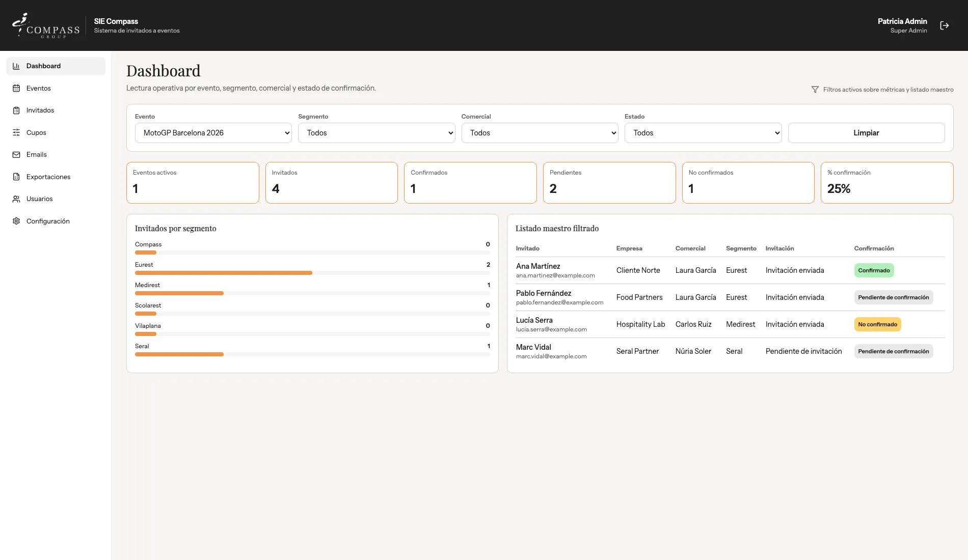Click the No confirmado badge for Lucía Serra

[x=877, y=324]
